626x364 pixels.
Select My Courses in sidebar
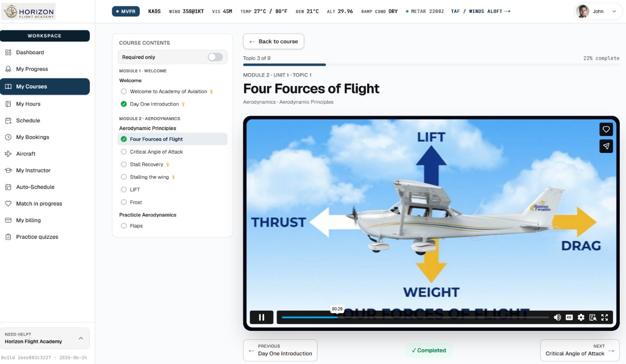point(45,87)
